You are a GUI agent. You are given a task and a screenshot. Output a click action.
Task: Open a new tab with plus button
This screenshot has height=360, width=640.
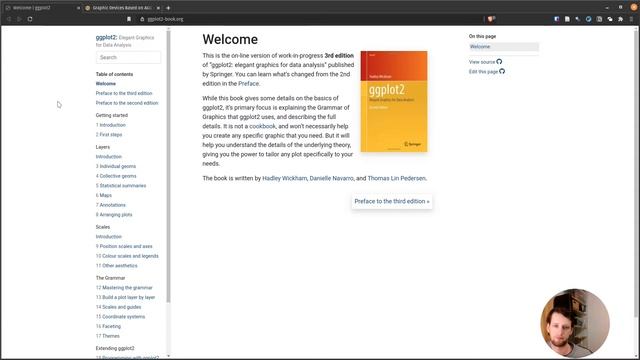168,8
